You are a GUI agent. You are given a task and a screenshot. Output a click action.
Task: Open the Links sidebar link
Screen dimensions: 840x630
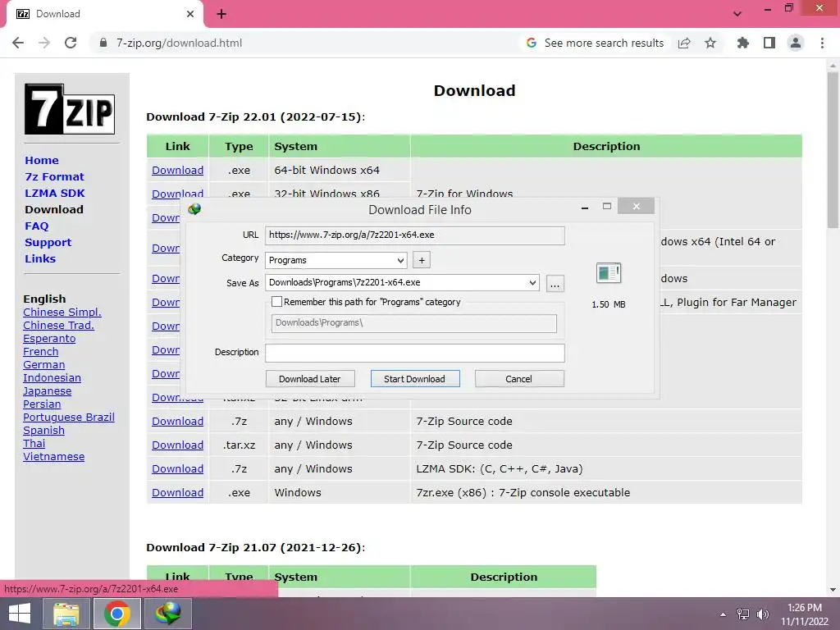coord(40,258)
